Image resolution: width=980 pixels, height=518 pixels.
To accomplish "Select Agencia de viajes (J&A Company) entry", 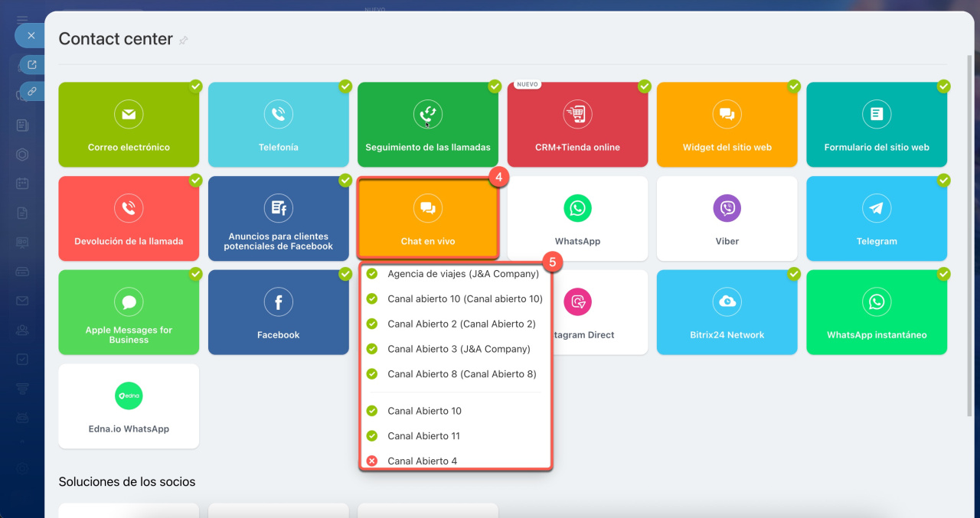I will (462, 274).
